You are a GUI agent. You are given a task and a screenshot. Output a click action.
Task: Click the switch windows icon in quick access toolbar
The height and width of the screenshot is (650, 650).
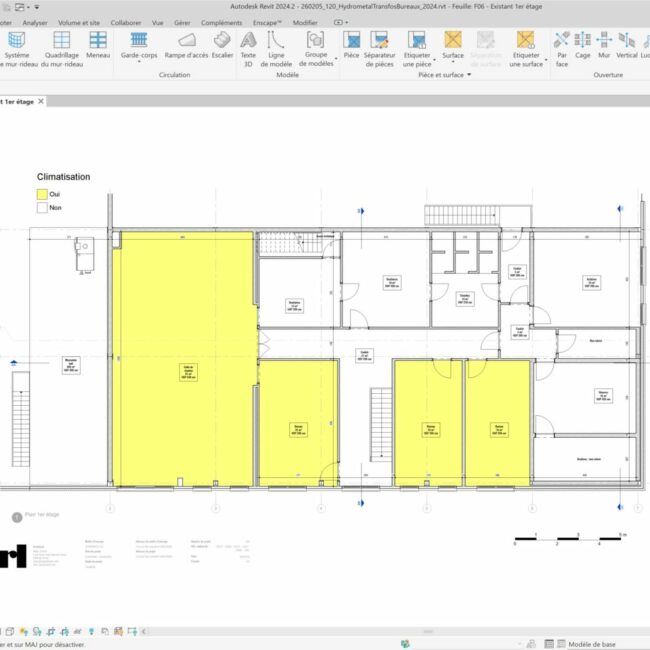click(19, 7)
